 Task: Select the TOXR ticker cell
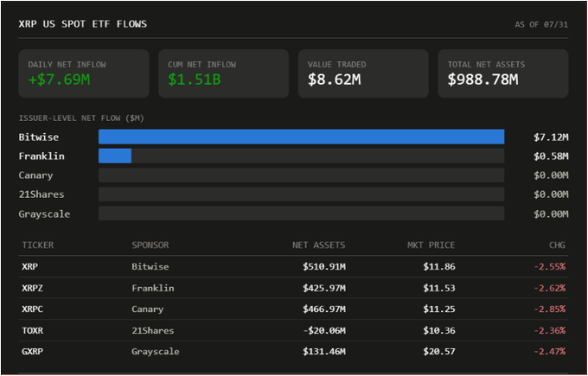point(32,330)
